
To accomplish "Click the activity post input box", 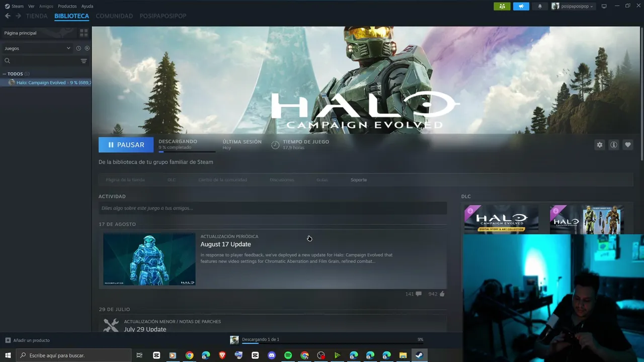I will [x=273, y=208].
